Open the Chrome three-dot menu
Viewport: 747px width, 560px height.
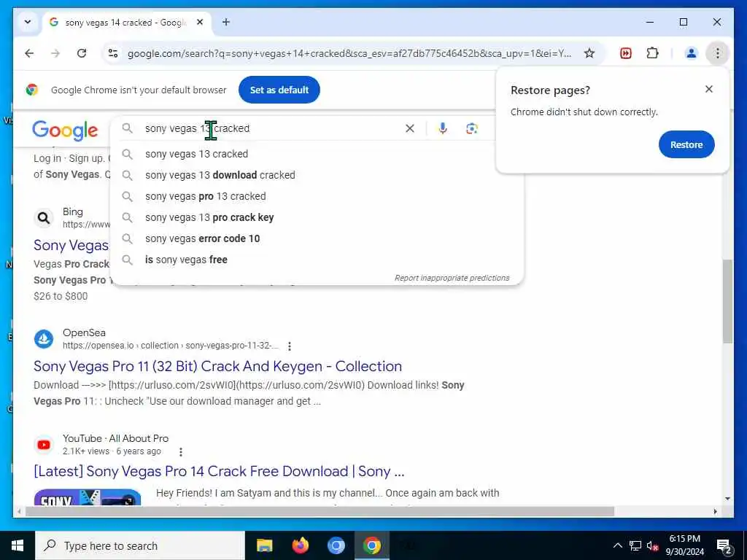pyautogui.click(x=718, y=53)
